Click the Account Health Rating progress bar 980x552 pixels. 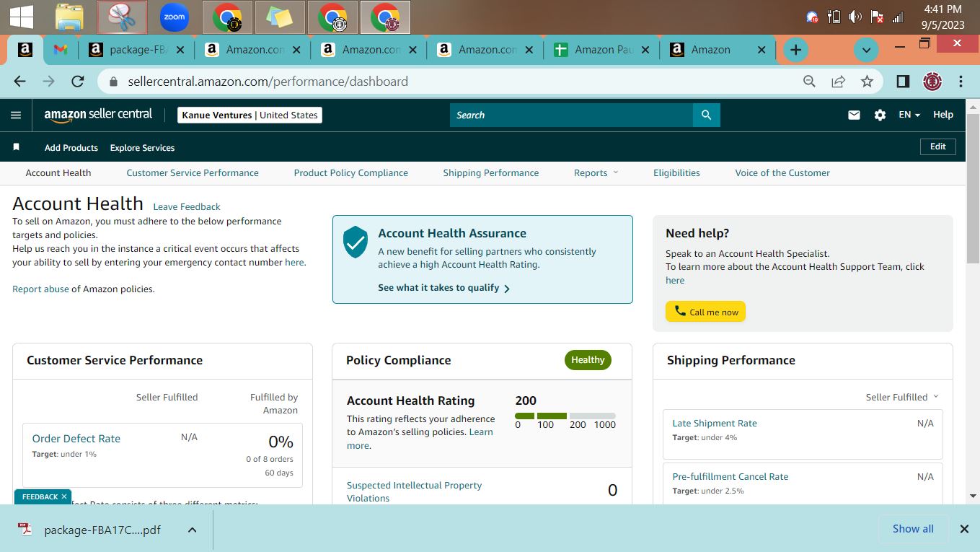coord(565,416)
